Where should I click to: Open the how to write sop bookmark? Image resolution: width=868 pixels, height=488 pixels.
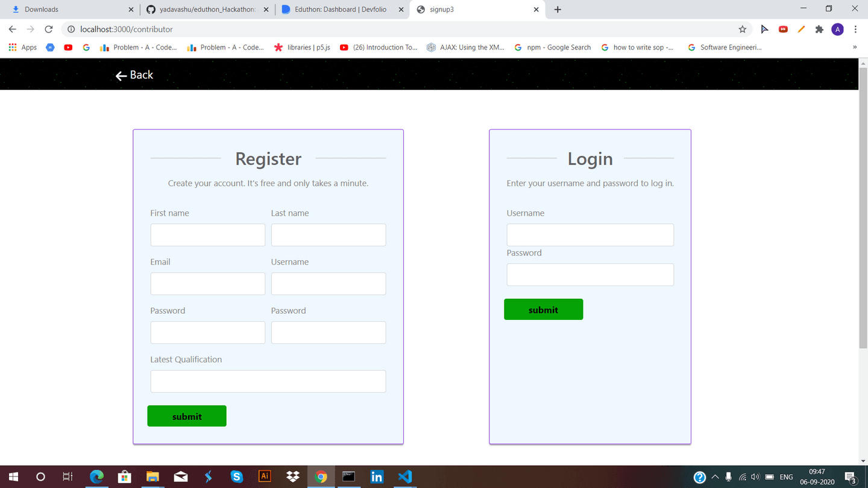[x=637, y=47]
